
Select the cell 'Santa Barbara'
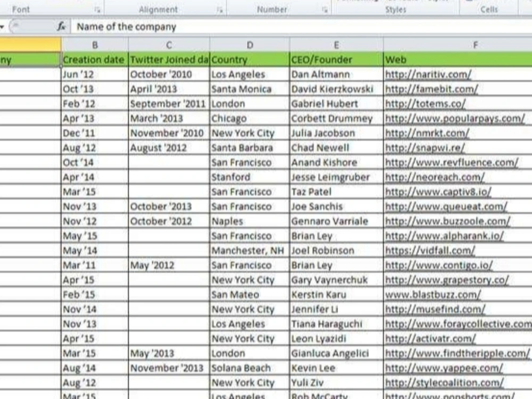point(250,147)
